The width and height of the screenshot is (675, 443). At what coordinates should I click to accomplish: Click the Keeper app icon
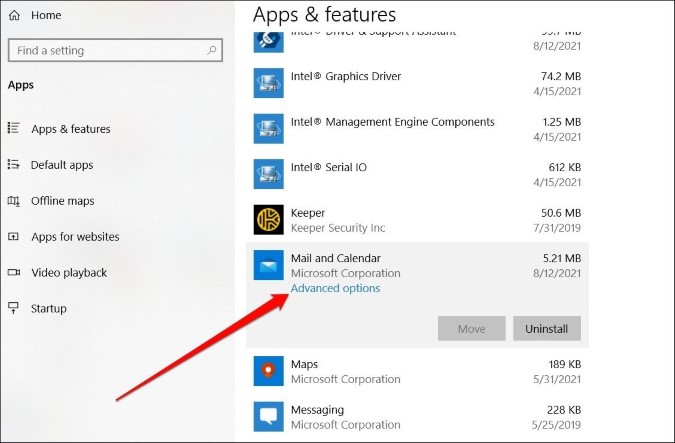click(x=268, y=220)
